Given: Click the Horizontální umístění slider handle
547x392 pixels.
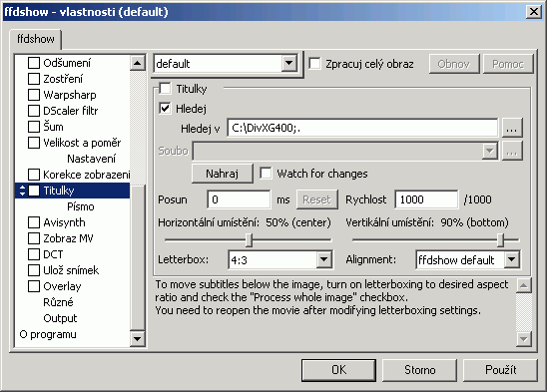Looking at the screenshot, I should coord(249,240).
